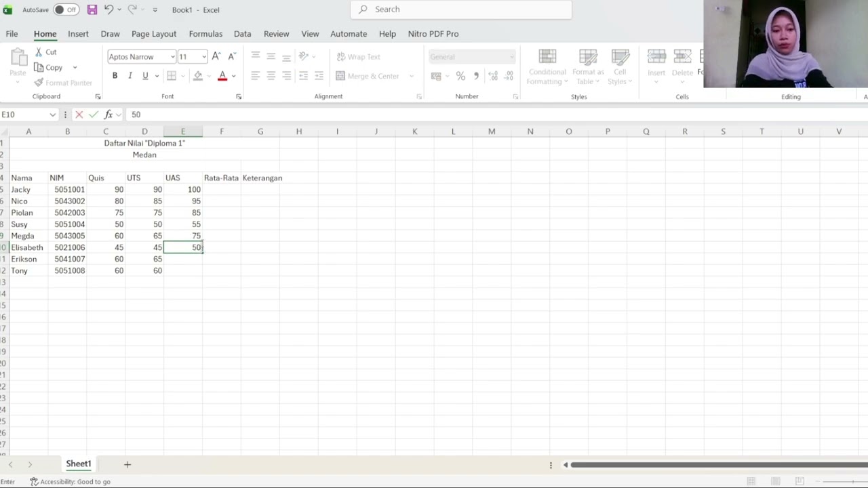Screen dimensions: 868x488
Task: Switch to the Page Layout tab
Action: click(154, 34)
